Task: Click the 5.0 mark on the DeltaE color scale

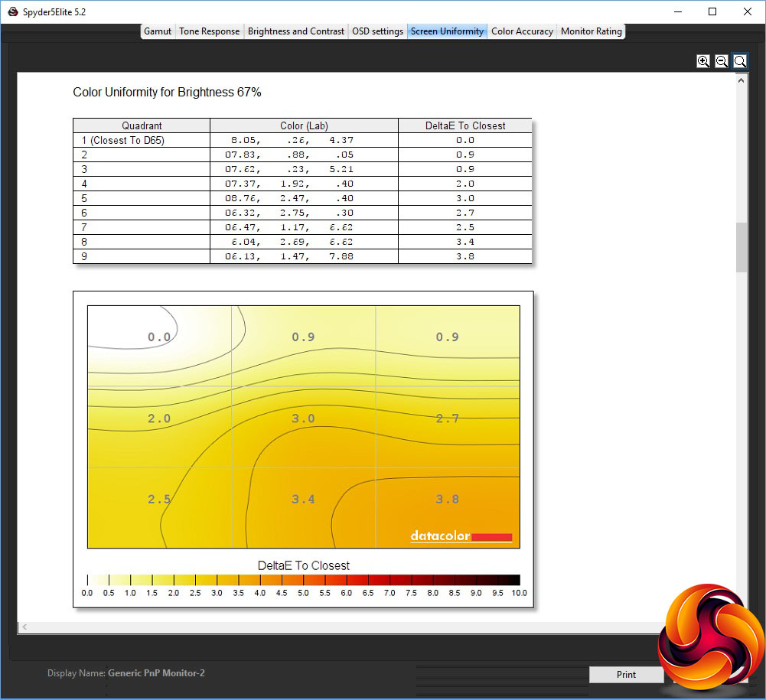Action: pyautogui.click(x=303, y=593)
